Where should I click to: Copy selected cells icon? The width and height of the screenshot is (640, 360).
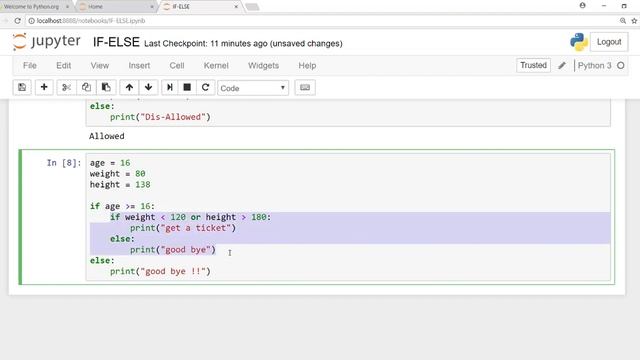click(86, 87)
